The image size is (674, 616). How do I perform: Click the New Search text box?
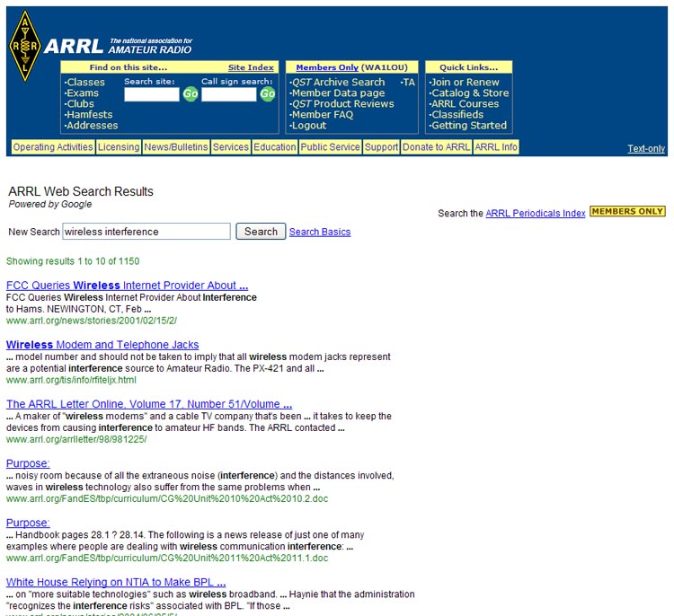tap(146, 232)
